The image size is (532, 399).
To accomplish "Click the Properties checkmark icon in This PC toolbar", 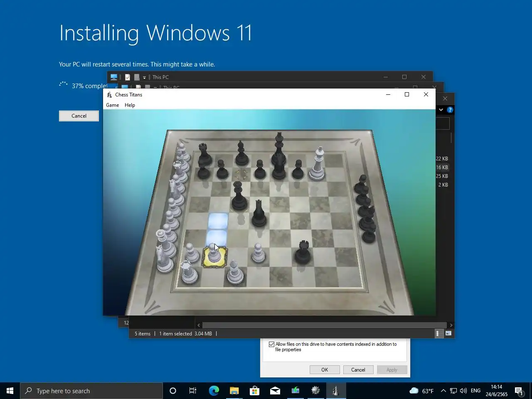I will (128, 77).
